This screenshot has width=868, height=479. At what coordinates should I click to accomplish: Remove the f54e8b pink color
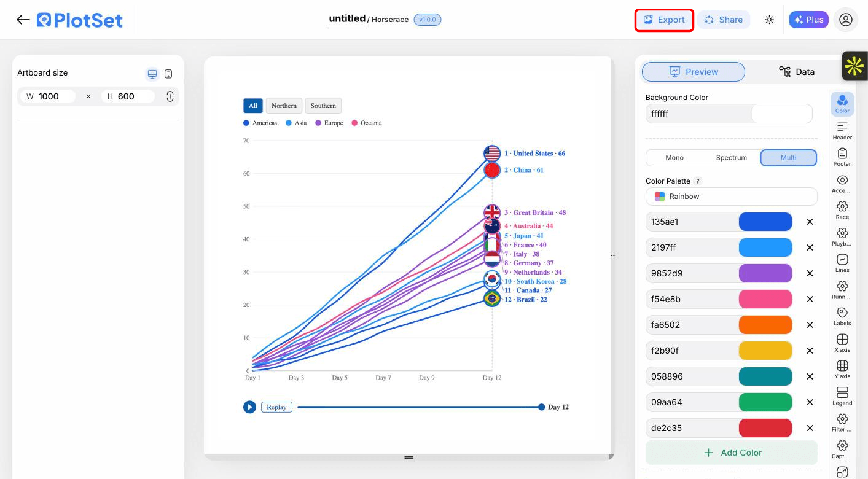click(x=810, y=299)
